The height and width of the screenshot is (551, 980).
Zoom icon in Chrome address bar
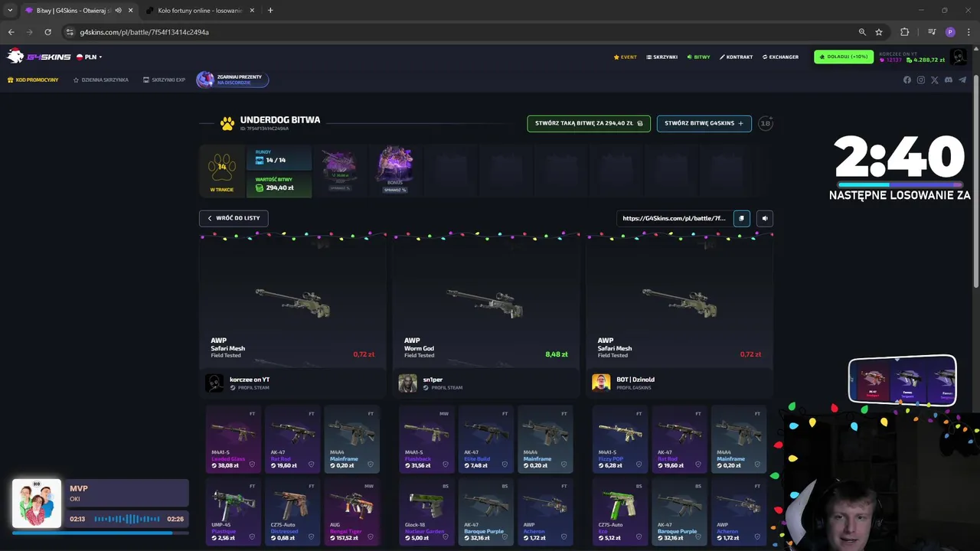[x=862, y=32]
